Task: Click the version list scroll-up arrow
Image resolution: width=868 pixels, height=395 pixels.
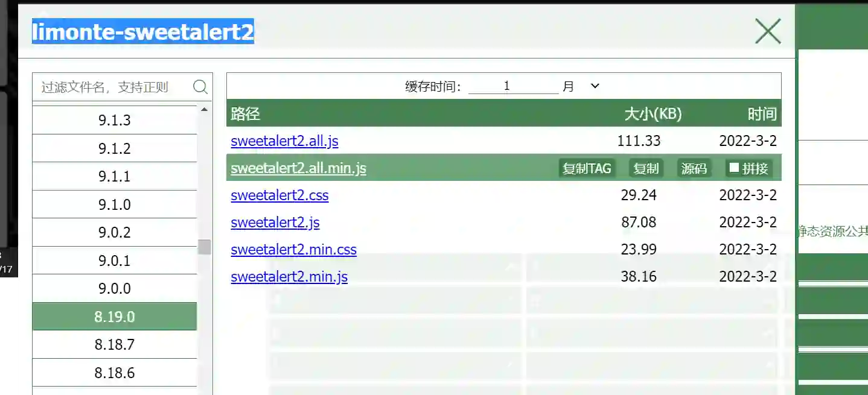Action: [x=204, y=110]
